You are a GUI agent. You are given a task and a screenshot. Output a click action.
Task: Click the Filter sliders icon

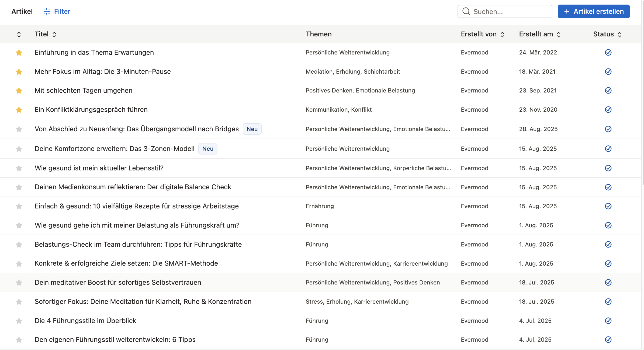pos(47,11)
